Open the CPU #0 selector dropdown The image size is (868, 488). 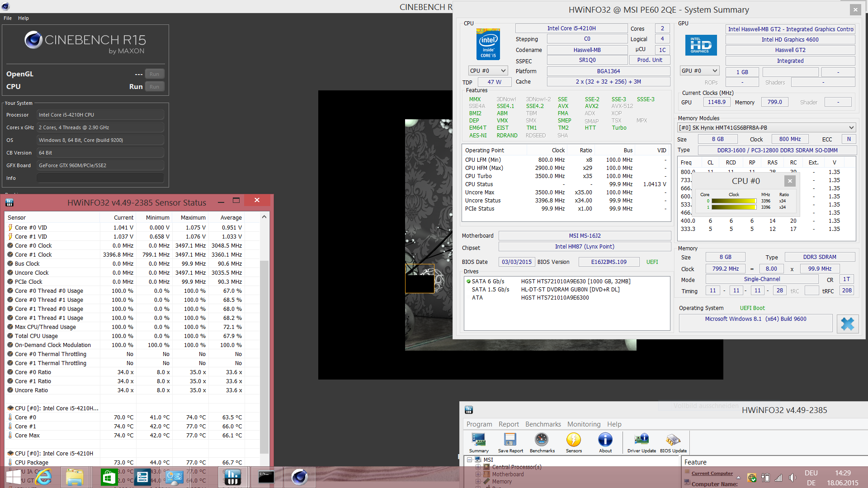(x=488, y=71)
